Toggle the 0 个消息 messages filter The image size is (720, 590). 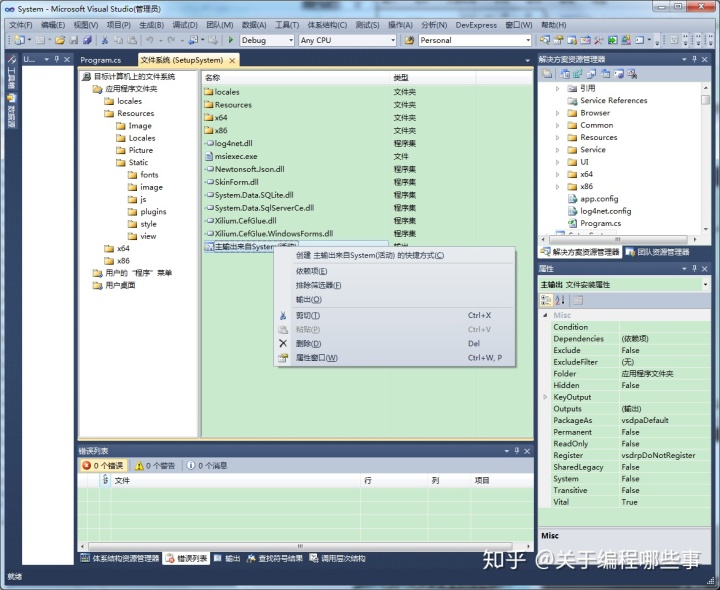tap(207, 466)
